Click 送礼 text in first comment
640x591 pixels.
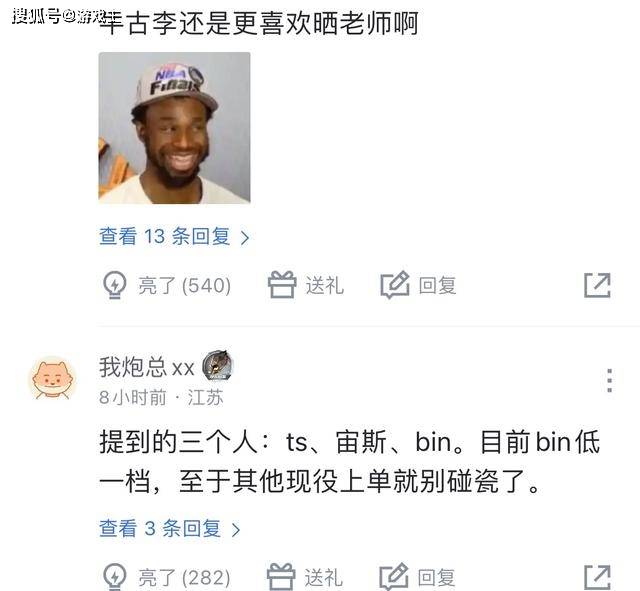pos(324,285)
